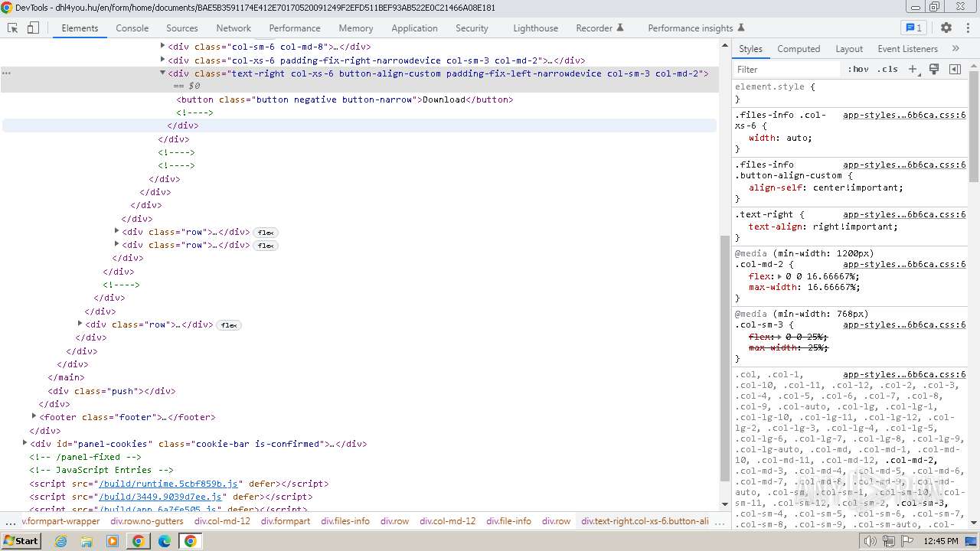The height and width of the screenshot is (551, 980).
Task: Click the three-dot gutter beside selected element
Action: click(6, 73)
